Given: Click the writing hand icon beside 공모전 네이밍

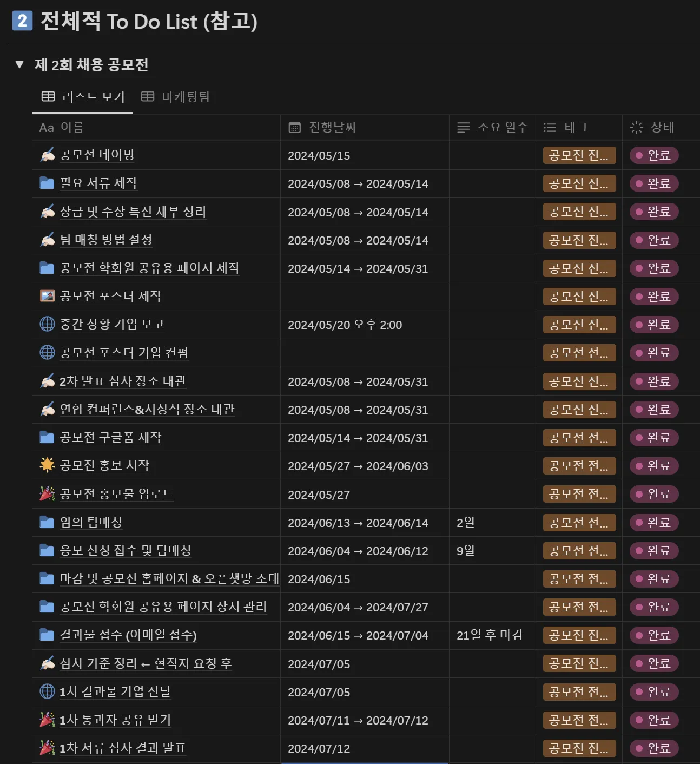Looking at the screenshot, I should tap(48, 155).
